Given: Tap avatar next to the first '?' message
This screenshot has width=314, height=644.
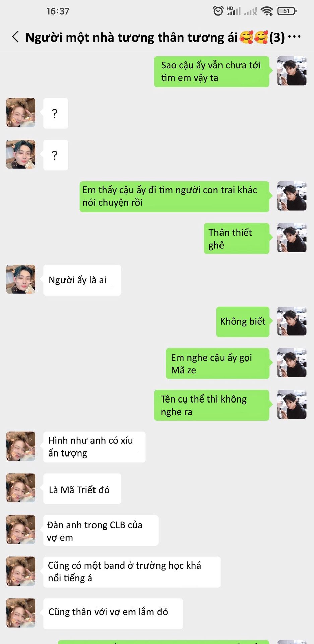Looking at the screenshot, I should pyautogui.click(x=21, y=112).
